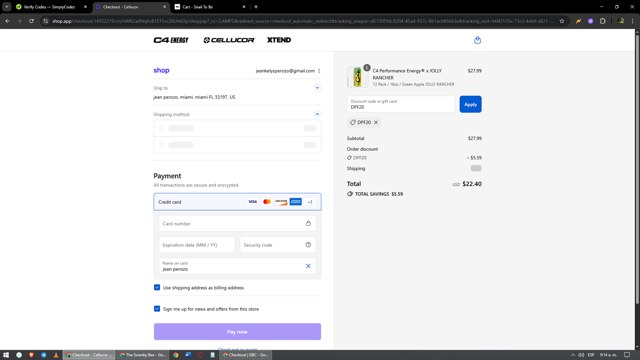
Task: Go back in browser history
Action: tap(7, 21)
